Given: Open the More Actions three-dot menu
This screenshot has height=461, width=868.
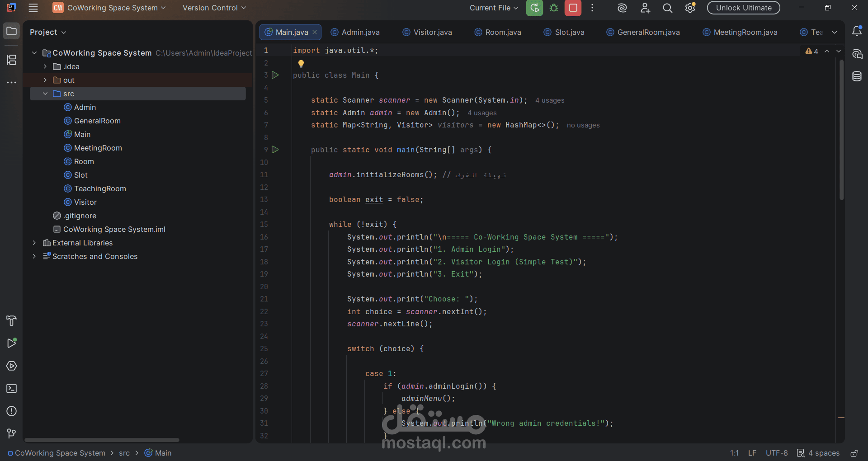Looking at the screenshot, I should click(592, 8).
